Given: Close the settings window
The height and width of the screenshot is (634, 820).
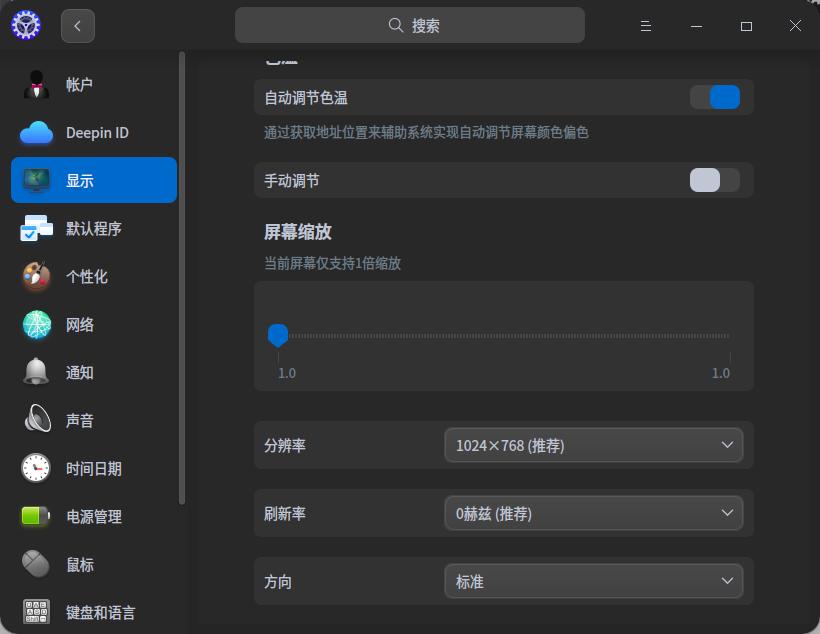Looking at the screenshot, I should 795,26.
